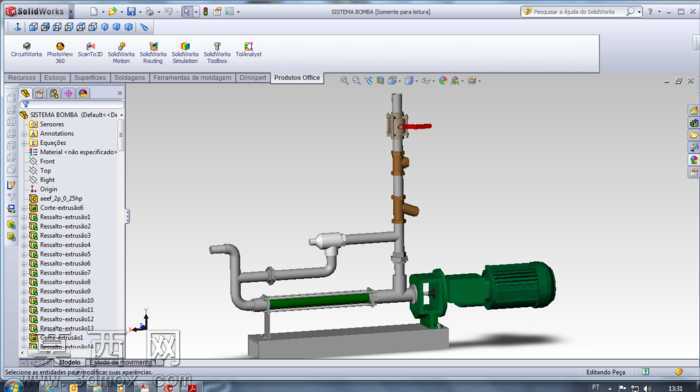
Task: Open the DimXpertManager tab icon
Action: [x=68, y=93]
